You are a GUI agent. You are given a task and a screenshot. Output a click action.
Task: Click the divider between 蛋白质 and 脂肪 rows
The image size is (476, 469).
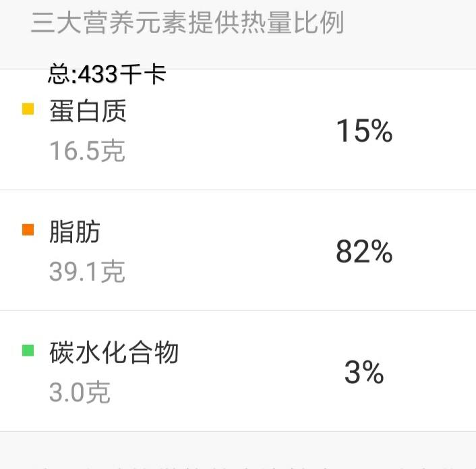(238, 190)
